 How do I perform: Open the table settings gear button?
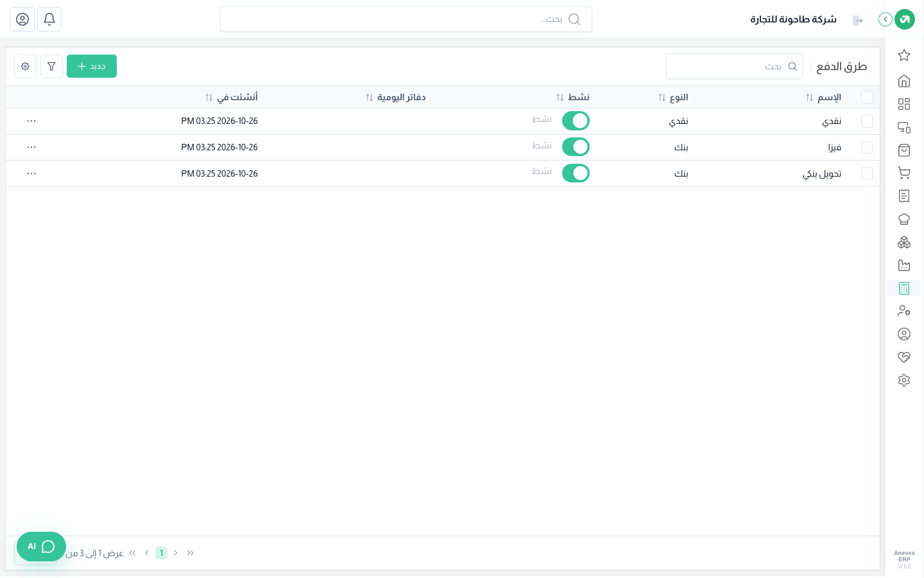[25, 66]
